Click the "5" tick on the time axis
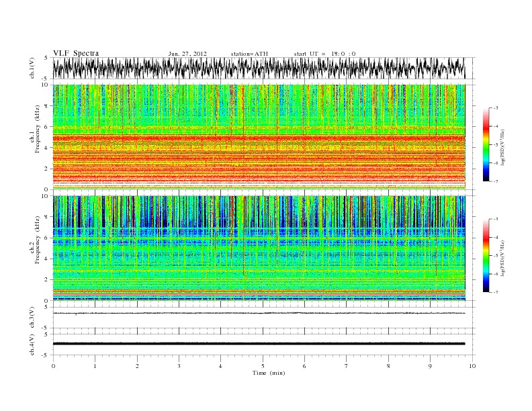Image resolution: width=532 pixels, height=411 pixels. pyautogui.click(x=263, y=366)
